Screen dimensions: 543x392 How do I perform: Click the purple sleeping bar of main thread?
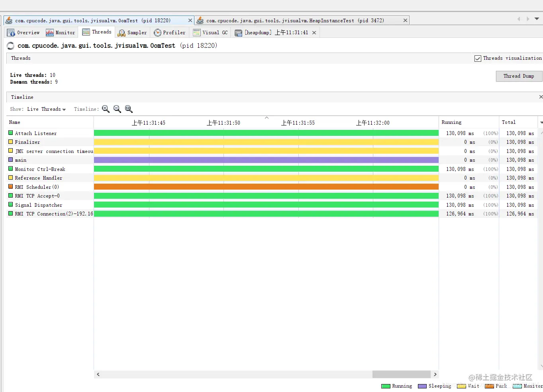(266, 160)
